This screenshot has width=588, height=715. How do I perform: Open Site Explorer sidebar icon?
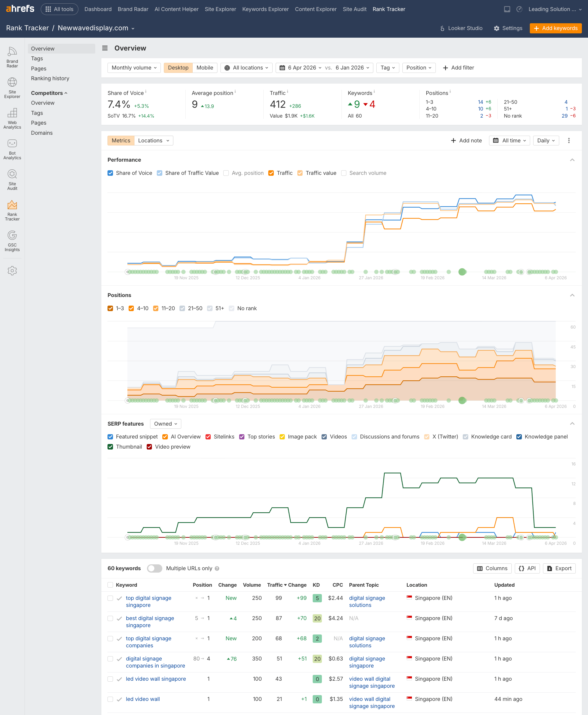click(x=12, y=88)
